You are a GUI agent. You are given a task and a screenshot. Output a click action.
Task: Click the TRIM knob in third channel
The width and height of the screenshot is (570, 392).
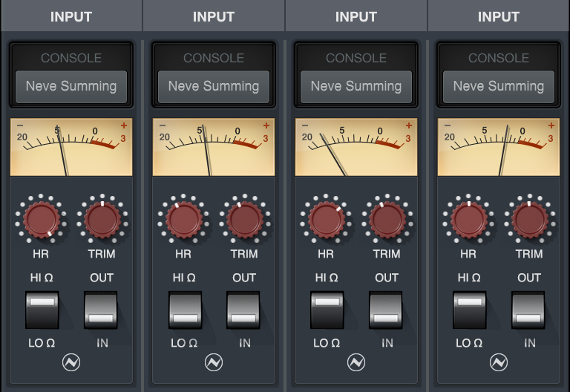pyautogui.click(x=387, y=220)
